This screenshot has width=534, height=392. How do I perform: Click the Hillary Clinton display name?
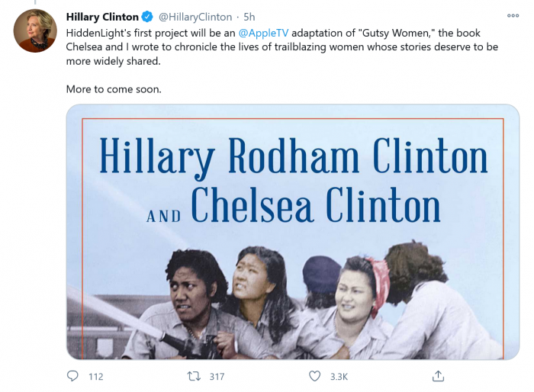tap(102, 17)
